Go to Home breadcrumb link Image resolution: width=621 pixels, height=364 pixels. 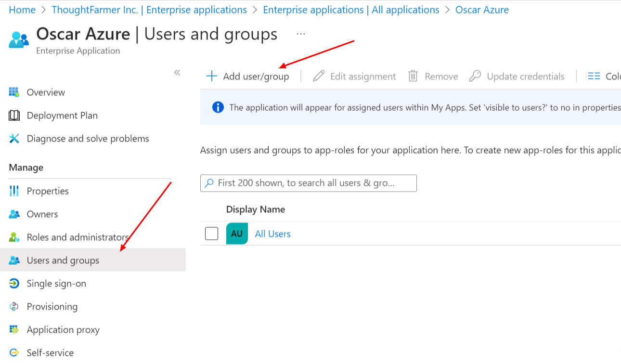[22, 10]
